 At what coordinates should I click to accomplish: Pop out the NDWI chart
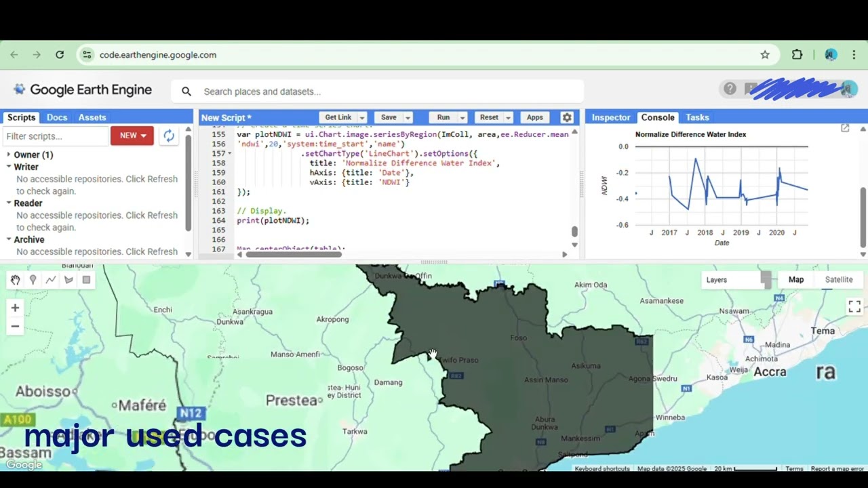pos(845,128)
